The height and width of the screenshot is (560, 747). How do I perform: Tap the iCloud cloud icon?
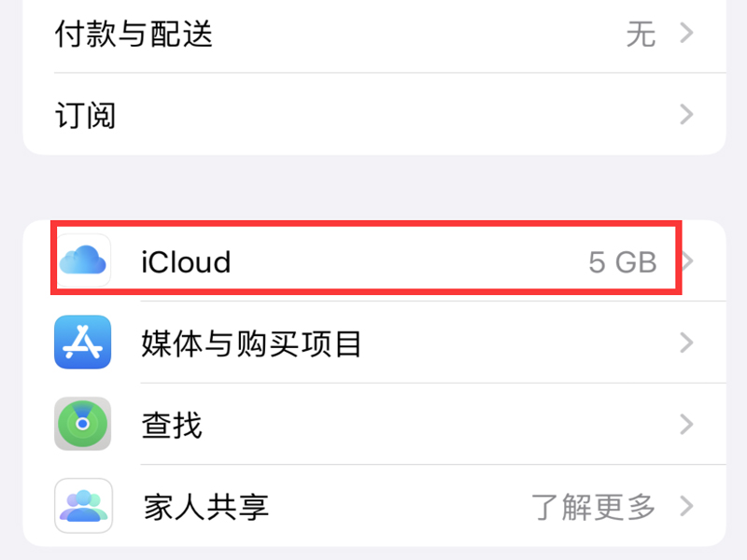tap(83, 260)
